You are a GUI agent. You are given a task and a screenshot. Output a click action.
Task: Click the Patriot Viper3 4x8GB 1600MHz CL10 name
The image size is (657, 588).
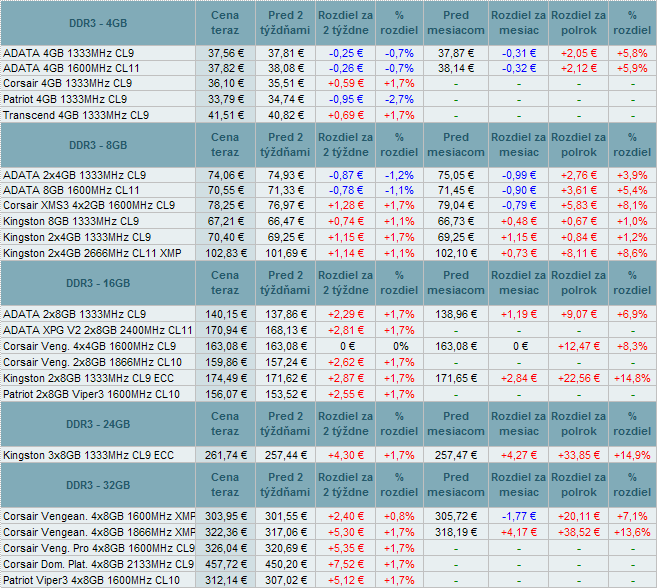(x=91, y=580)
